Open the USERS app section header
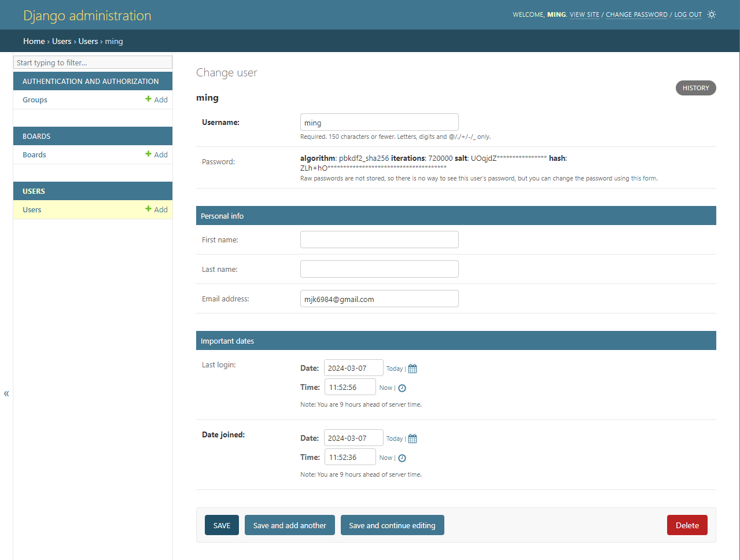The height and width of the screenshot is (560, 740). pos(34,191)
